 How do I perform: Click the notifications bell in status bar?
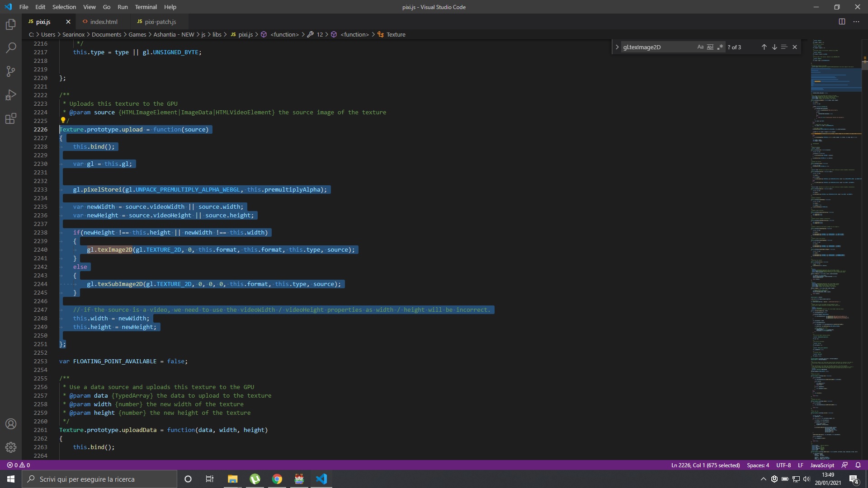click(858, 465)
